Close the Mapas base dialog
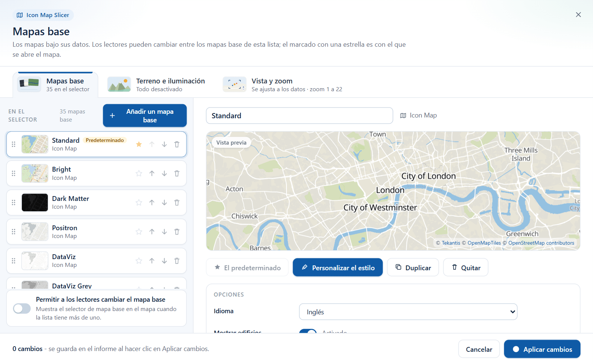Screen dimensions: 593x364 point(578,15)
